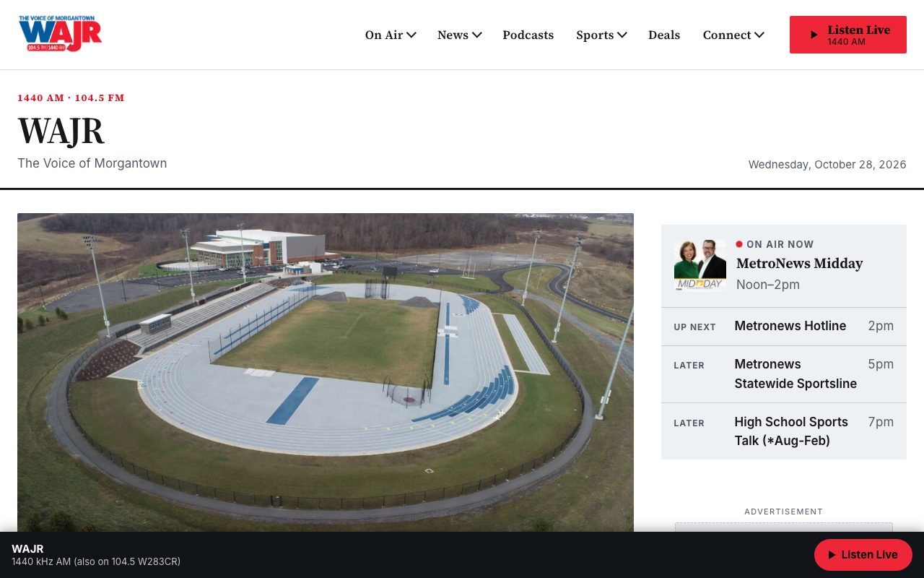Click the 'ADVERTISEMENT' label

coord(784,512)
